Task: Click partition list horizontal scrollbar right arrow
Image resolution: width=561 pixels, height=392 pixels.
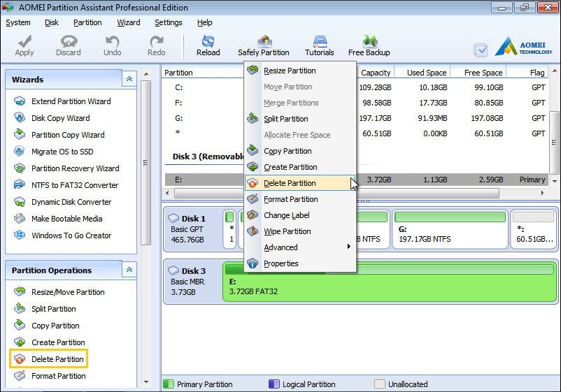Action: pos(542,193)
